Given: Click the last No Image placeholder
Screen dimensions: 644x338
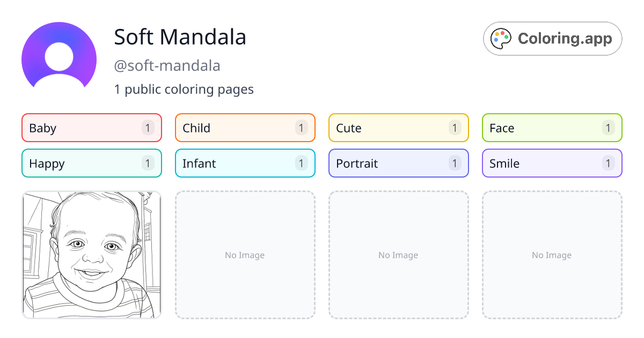Looking at the screenshot, I should click(552, 255).
